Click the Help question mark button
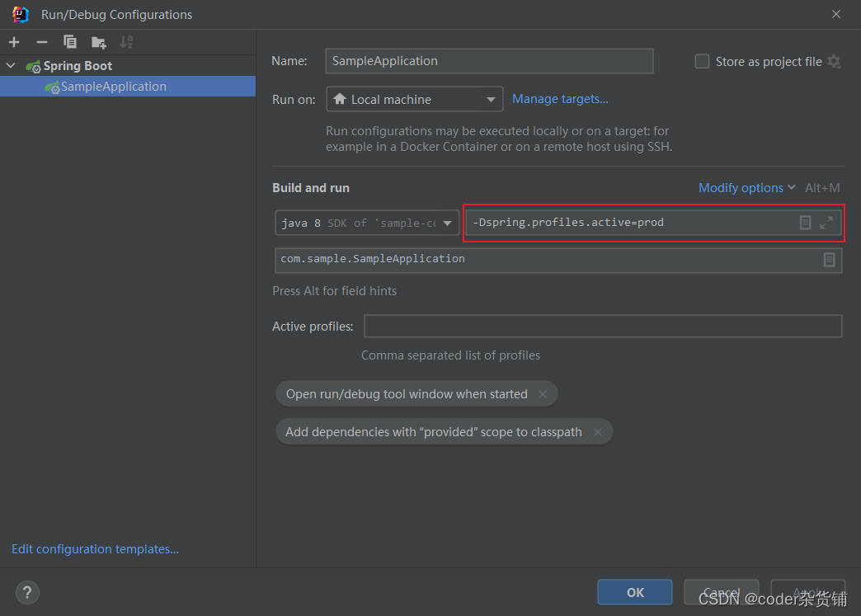The width and height of the screenshot is (861, 616). tap(27, 592)
